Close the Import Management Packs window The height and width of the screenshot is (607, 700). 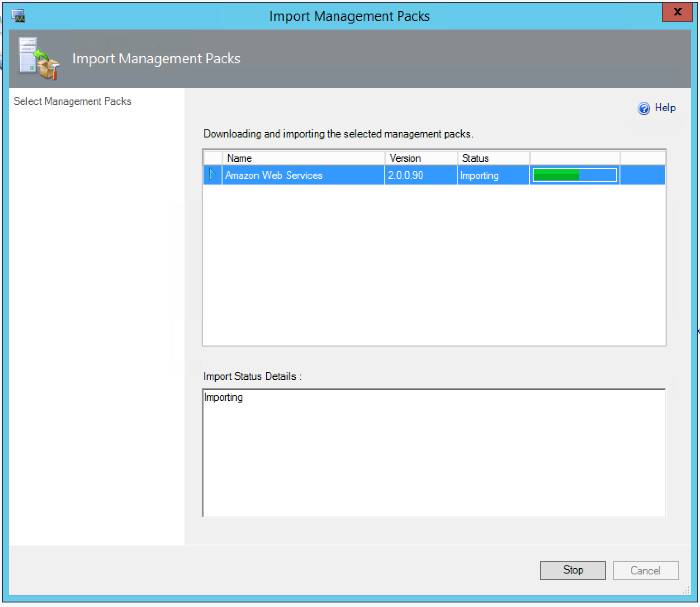pyautogui.click(x=677, y=13)
